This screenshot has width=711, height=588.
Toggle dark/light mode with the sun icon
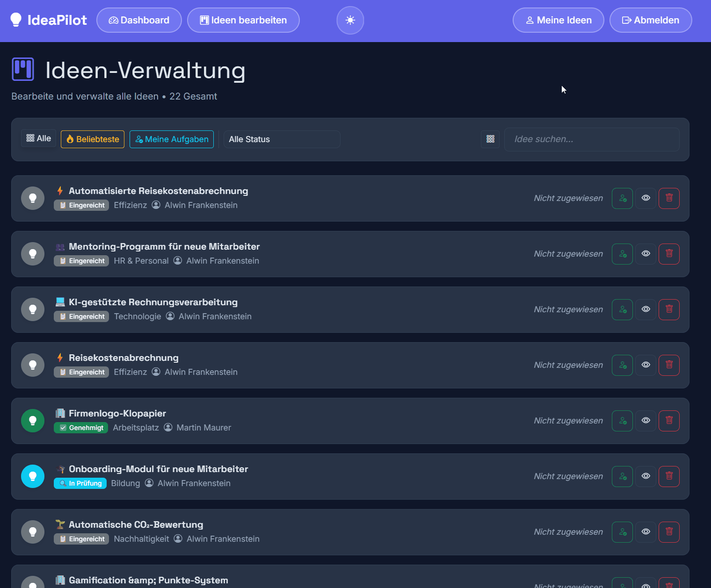point(350,20)
